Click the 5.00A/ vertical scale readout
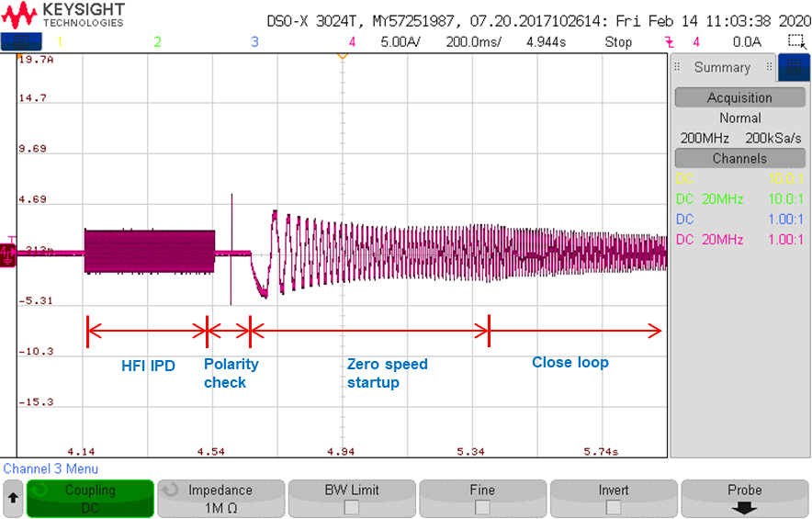 (x=400, y=42)
